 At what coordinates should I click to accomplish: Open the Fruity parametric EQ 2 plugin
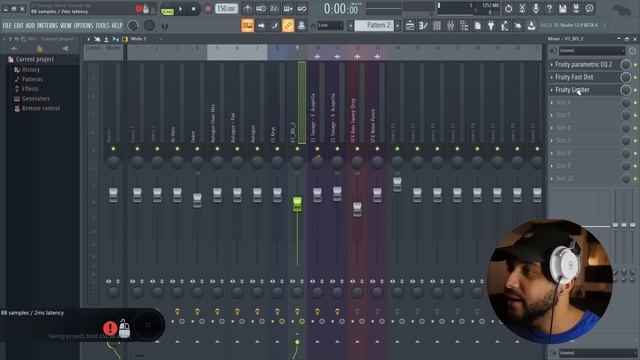tap(584, 64)
